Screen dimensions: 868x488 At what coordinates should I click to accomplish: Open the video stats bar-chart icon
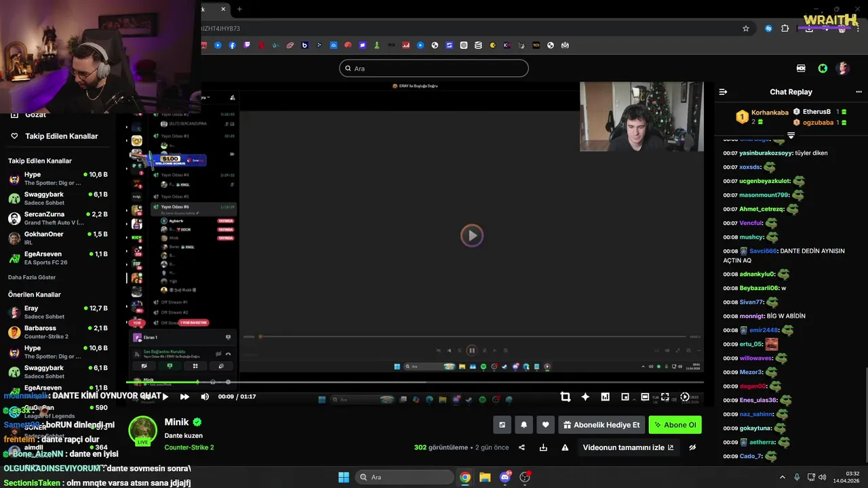click(x=605, y=396)
